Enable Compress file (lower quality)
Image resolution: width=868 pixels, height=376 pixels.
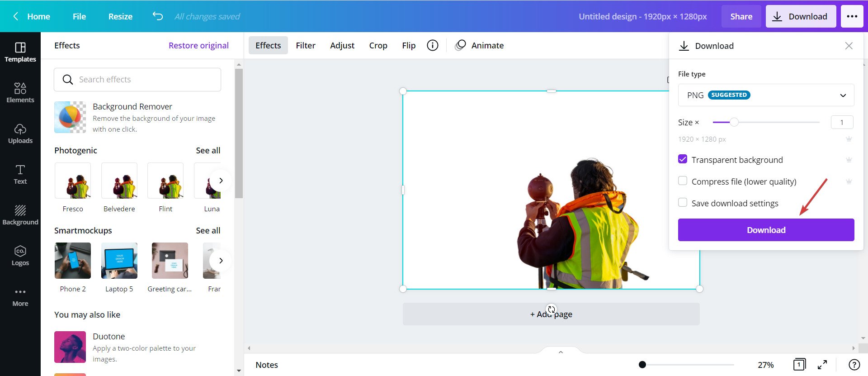point(683,181)
